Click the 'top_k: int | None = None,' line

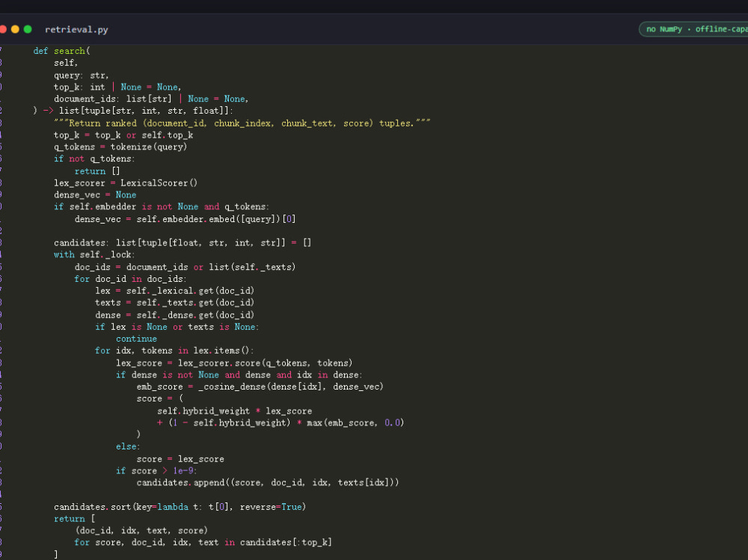click(x=117, y=87)
